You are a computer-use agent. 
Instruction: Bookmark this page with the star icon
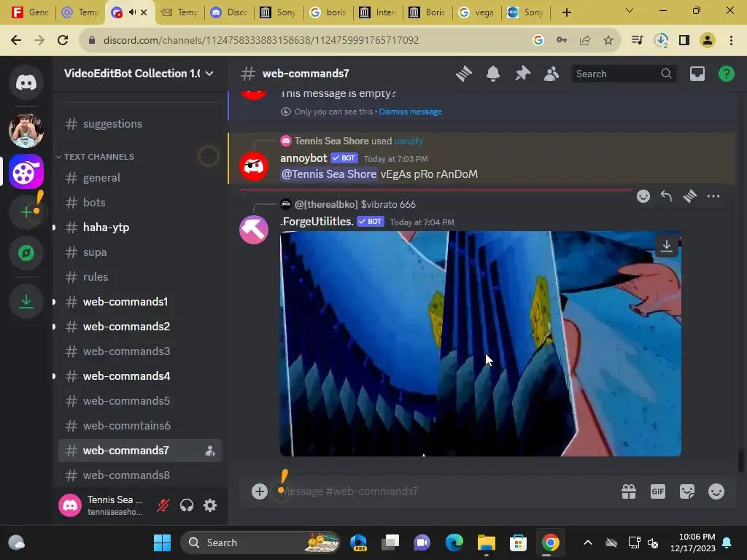point(608,41)
